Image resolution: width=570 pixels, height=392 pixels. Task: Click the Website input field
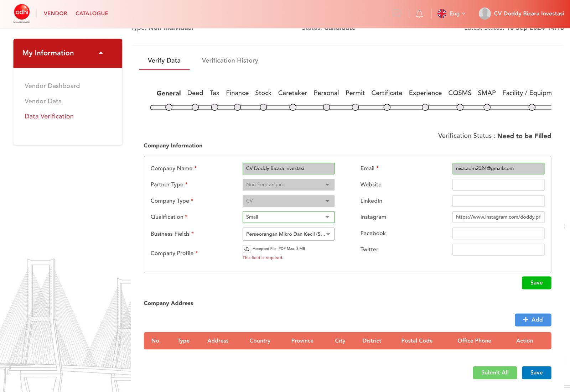pos(498,185)
